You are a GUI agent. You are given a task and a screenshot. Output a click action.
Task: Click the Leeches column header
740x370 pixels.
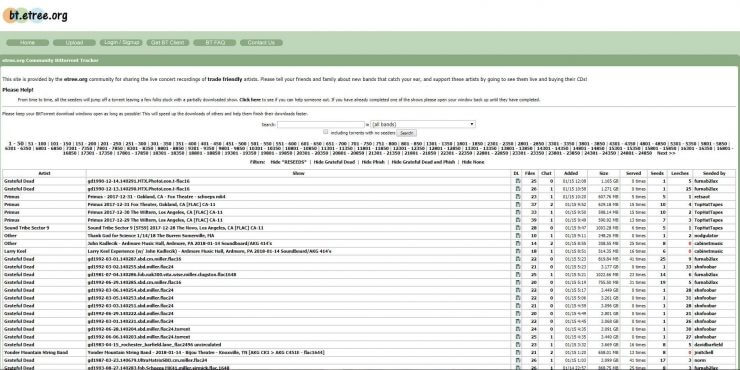(680, 174)
